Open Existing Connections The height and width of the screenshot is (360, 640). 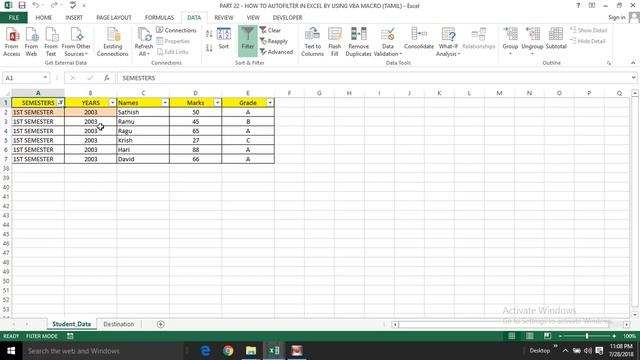[113, 42]
